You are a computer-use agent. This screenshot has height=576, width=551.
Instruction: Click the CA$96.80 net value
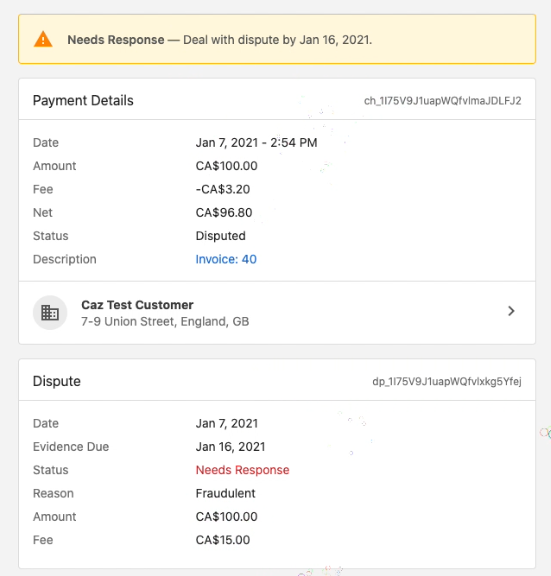(224, 213)
